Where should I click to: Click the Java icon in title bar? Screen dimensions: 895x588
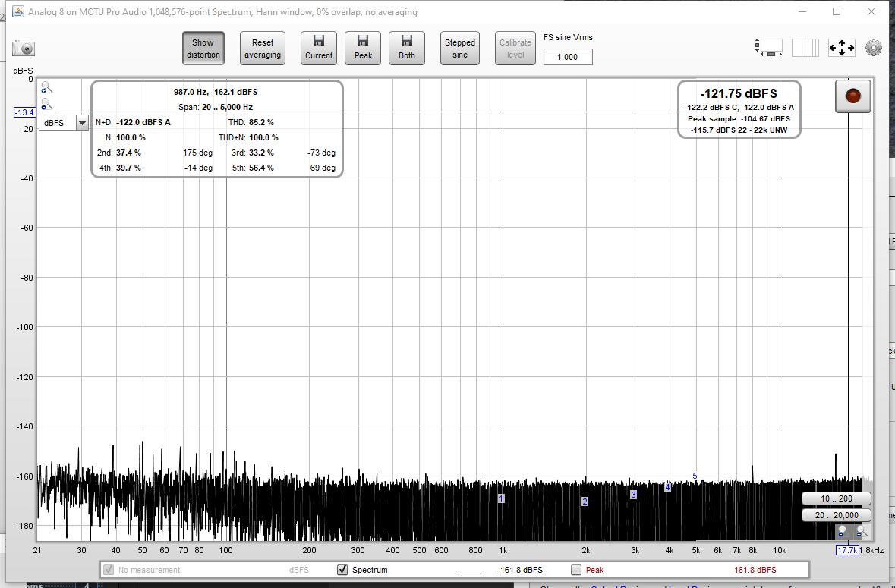click(18, 11)
